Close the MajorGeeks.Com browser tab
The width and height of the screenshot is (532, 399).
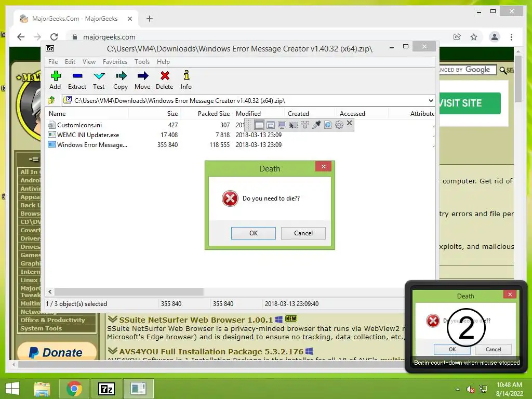coord(129,19)
